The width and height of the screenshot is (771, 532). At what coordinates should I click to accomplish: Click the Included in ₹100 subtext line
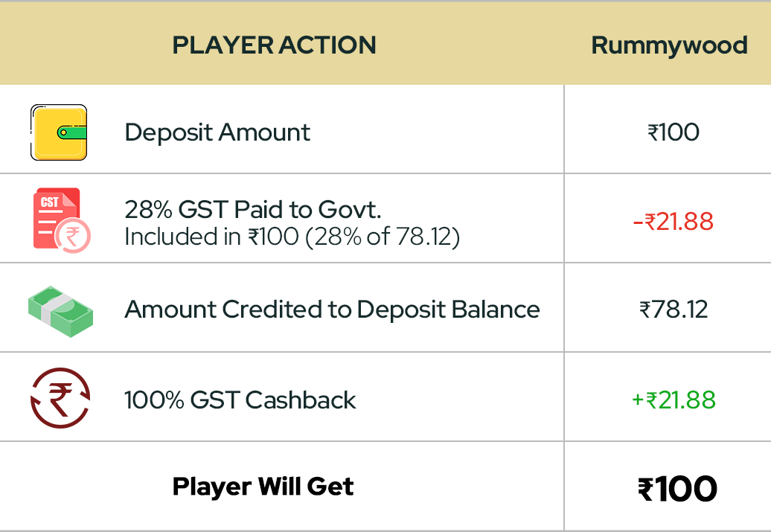click(x=292, y=237)
